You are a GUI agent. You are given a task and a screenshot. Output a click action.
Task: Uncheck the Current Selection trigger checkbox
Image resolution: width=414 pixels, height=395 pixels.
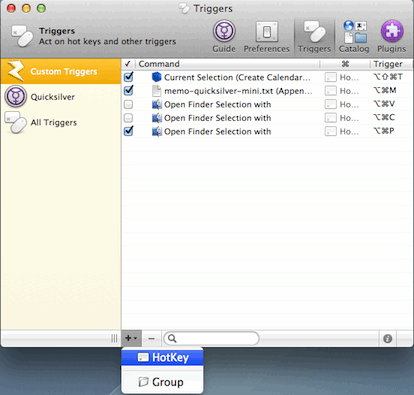[x=128, y=77]
